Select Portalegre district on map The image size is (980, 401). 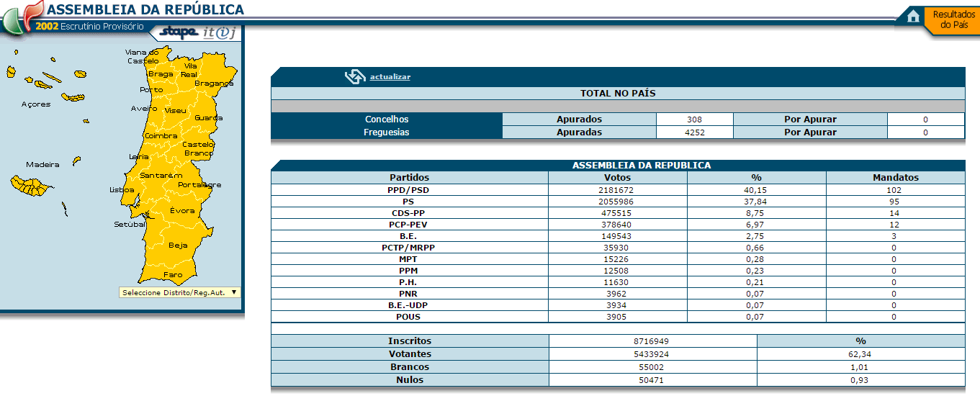pos(199,185)
